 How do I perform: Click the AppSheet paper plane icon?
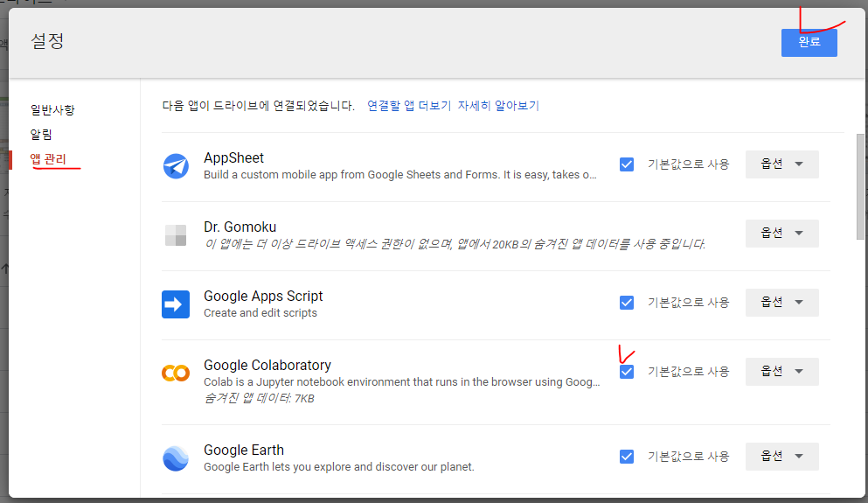(176, 166)
